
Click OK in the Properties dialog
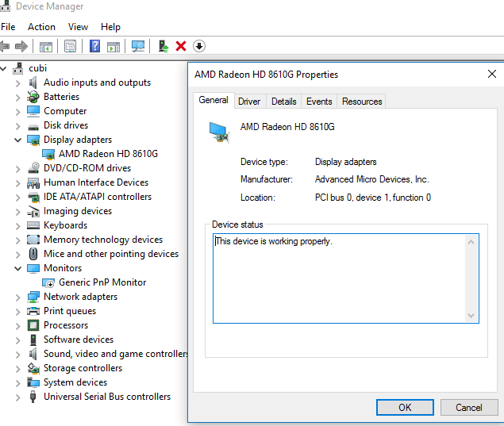[405, 408]
